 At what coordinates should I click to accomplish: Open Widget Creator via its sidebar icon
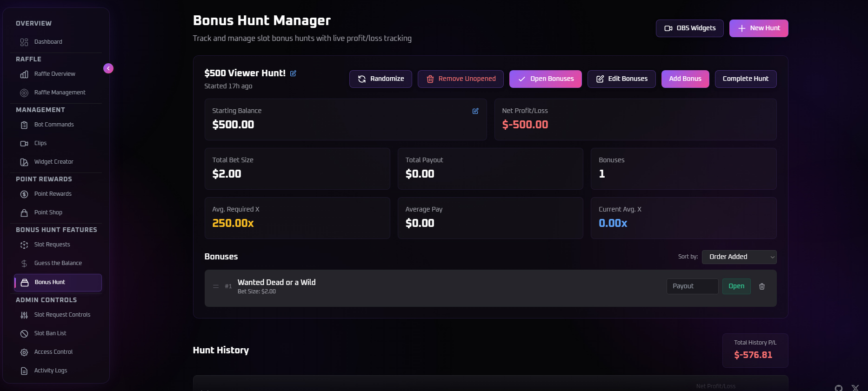tap(24, 162)
